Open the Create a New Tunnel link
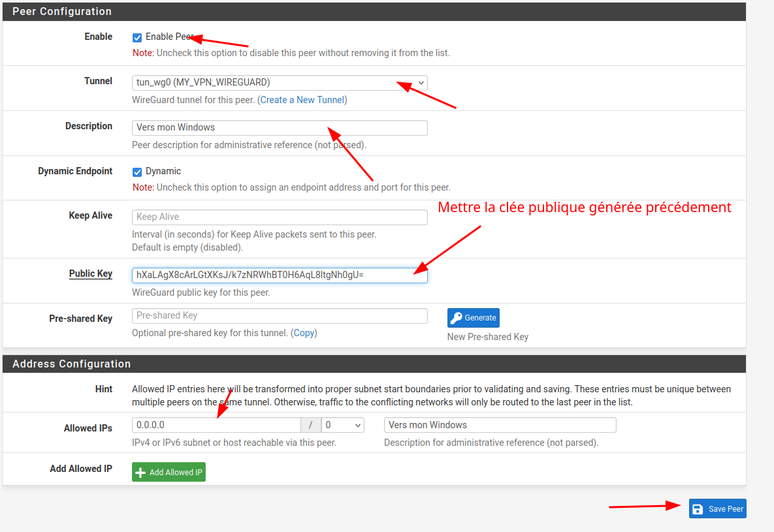774x532 pixels. point(302,100)
